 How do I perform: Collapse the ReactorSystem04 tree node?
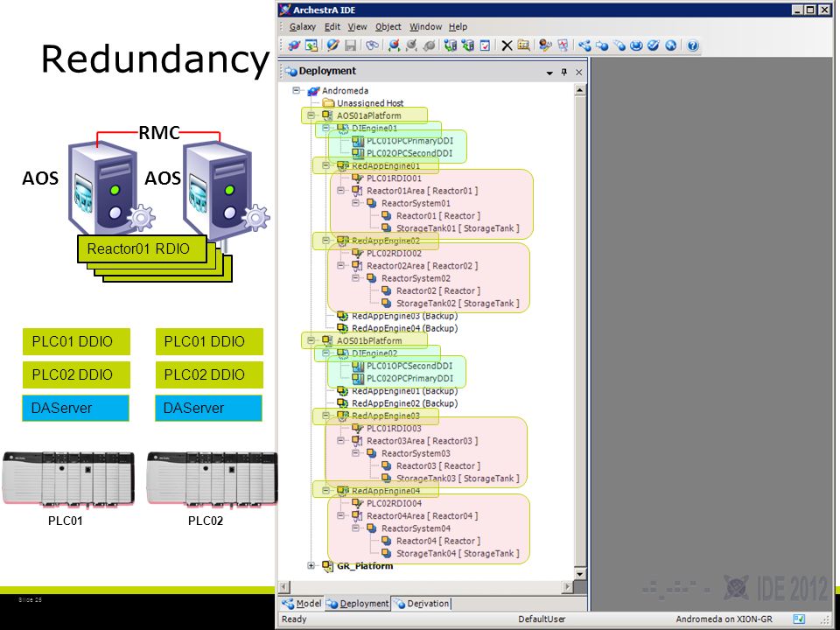tap(356, 528)
